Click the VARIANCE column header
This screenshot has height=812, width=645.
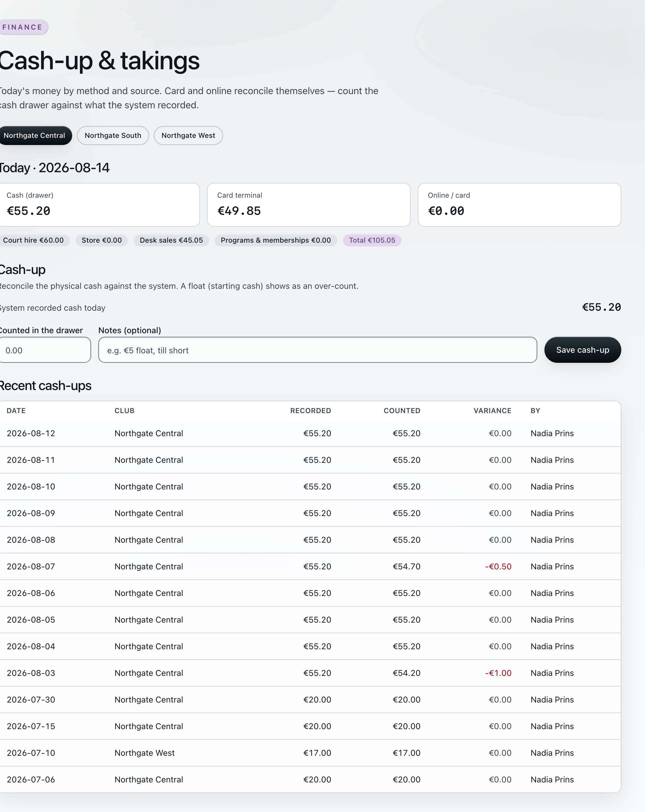[493, 410]
